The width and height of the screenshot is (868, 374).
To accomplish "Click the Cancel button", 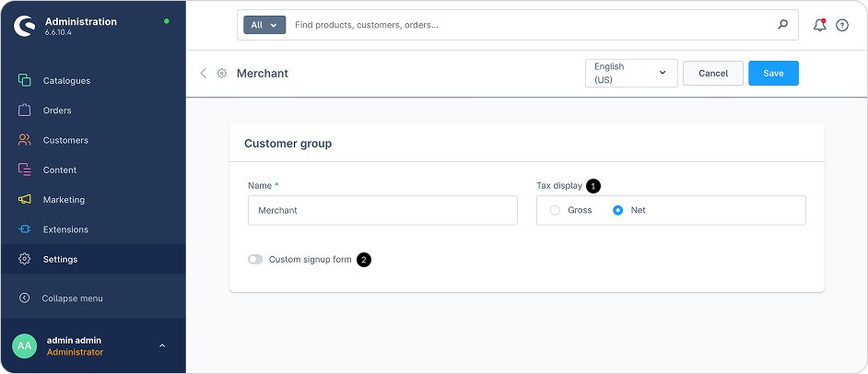I will pos(713,74).
